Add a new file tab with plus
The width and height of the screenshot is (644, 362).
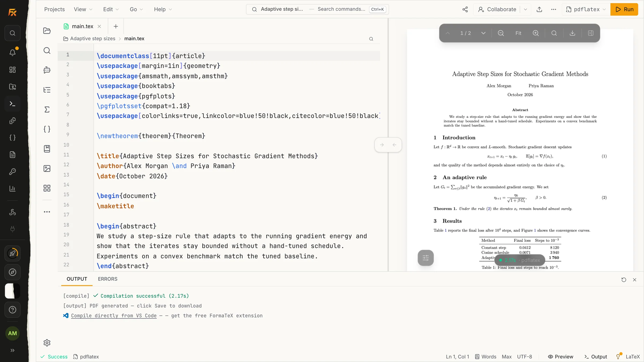(x=116, y=26)
